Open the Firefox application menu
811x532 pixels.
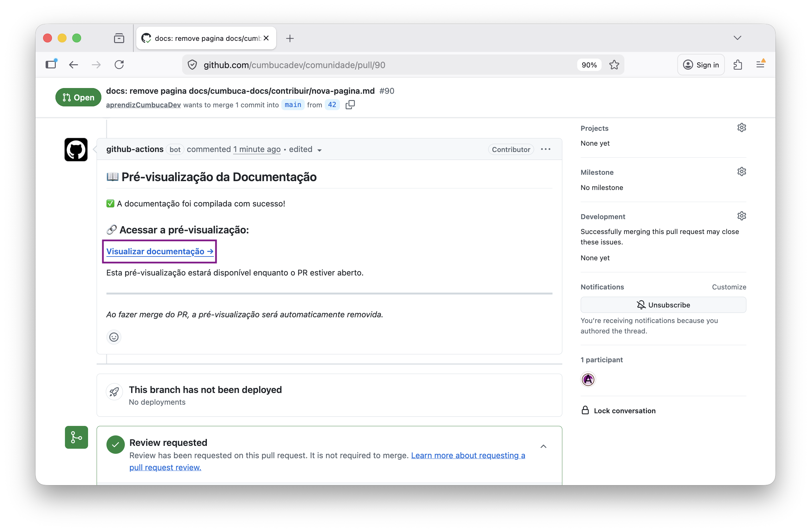tap(761, 64)
